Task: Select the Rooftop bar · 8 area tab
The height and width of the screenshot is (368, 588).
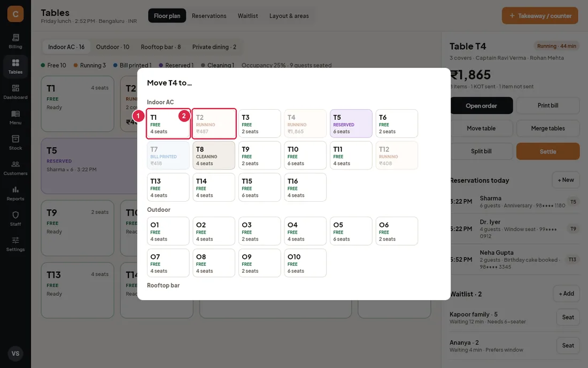Action: point(160,47)
